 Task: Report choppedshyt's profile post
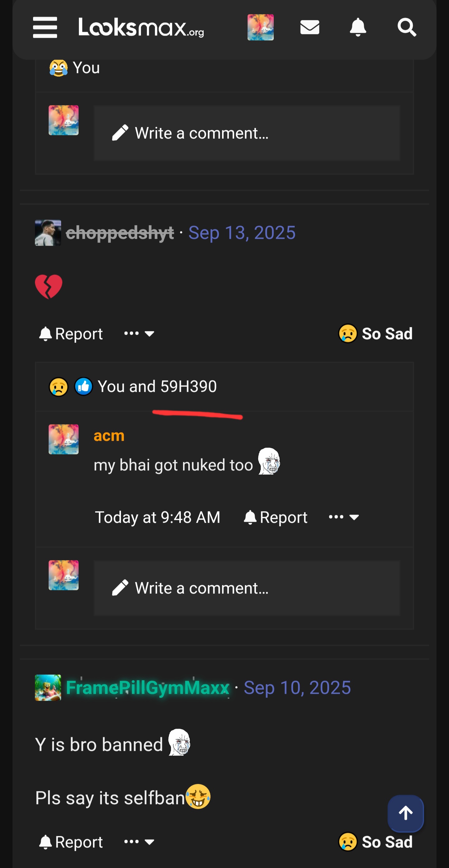71,333
